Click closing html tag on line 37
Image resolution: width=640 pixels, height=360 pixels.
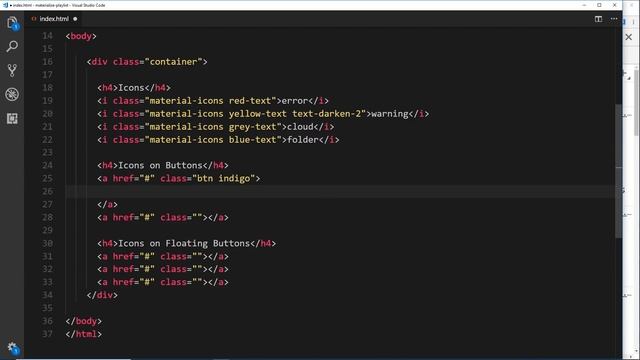point(84,334)
